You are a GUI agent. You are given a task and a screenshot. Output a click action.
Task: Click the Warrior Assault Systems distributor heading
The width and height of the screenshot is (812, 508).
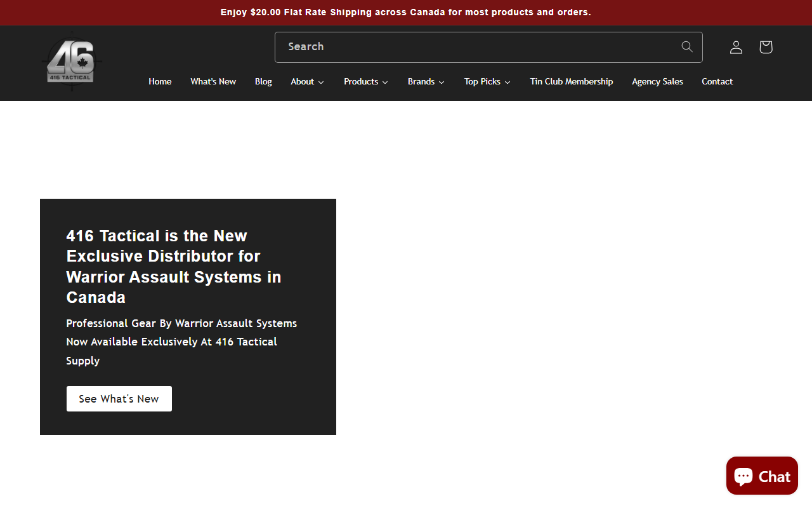pos(174,267)
